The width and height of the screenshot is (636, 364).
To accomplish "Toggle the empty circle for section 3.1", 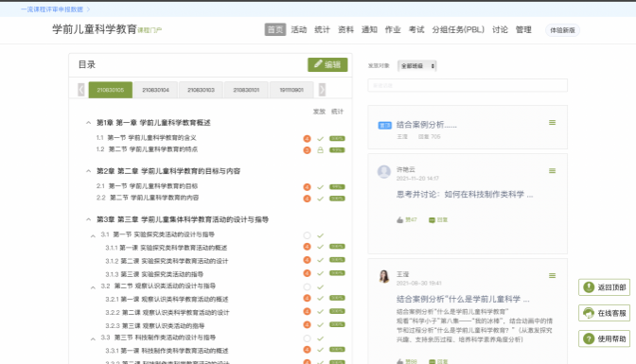I will click(x=307, y=235).
